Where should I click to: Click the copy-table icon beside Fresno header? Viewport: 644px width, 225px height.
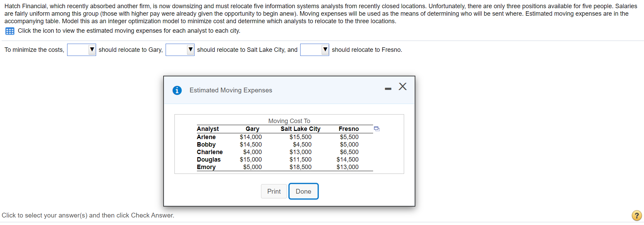coord(377,129)
